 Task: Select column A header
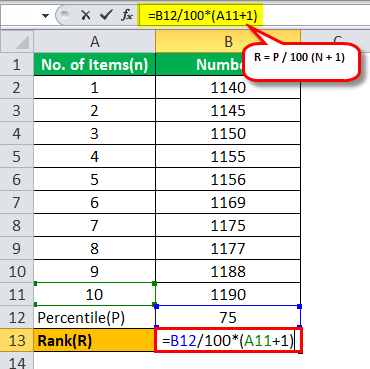[x=95, y=42]
